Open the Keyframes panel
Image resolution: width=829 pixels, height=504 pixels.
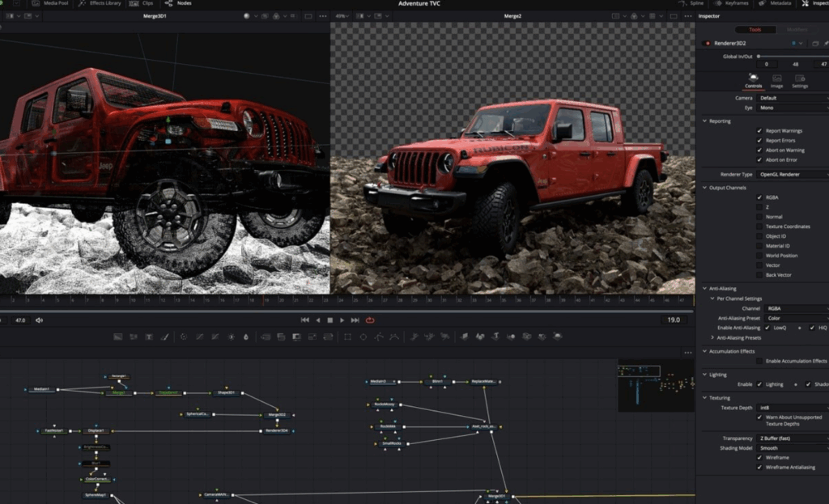(x=732, y=3)
